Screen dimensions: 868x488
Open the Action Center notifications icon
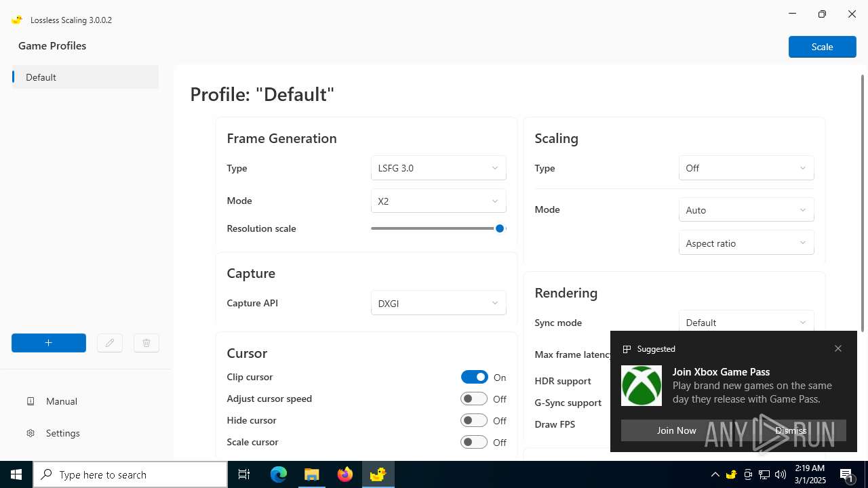[x=846, y=474]
